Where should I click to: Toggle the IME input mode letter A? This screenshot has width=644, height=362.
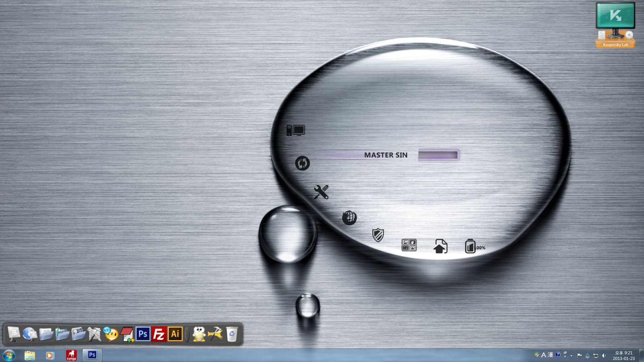point(543,355)
